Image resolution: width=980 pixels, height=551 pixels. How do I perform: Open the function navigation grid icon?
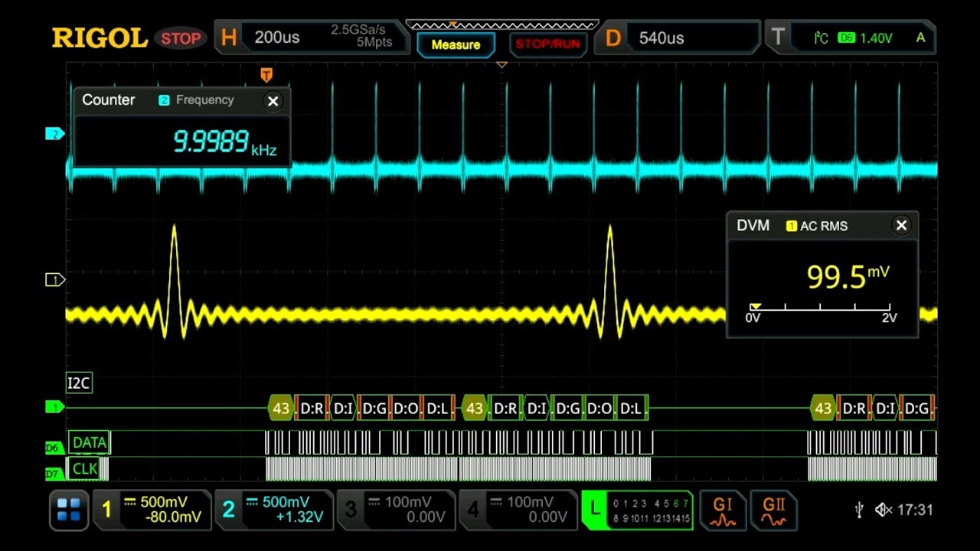(x=69, y=510)
